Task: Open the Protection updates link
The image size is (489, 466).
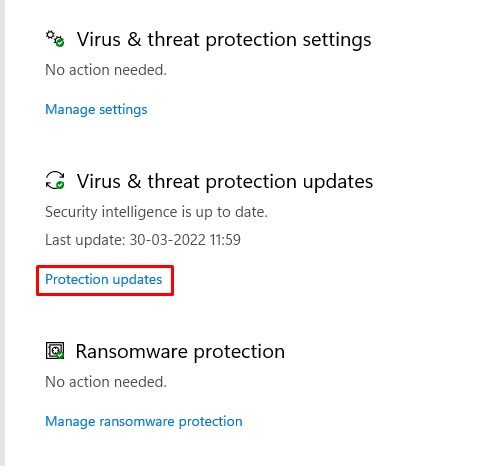Action: [x=104, y=280]
